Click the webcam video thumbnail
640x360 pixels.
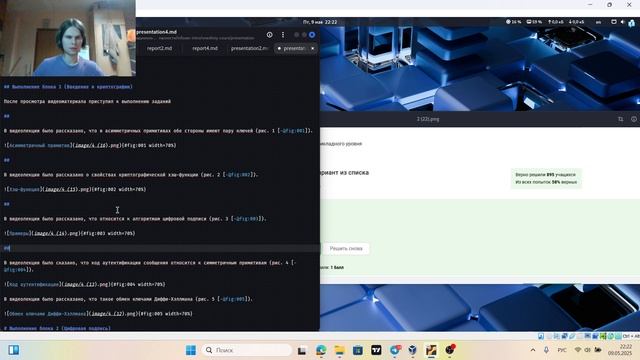(x=68, y=38)
